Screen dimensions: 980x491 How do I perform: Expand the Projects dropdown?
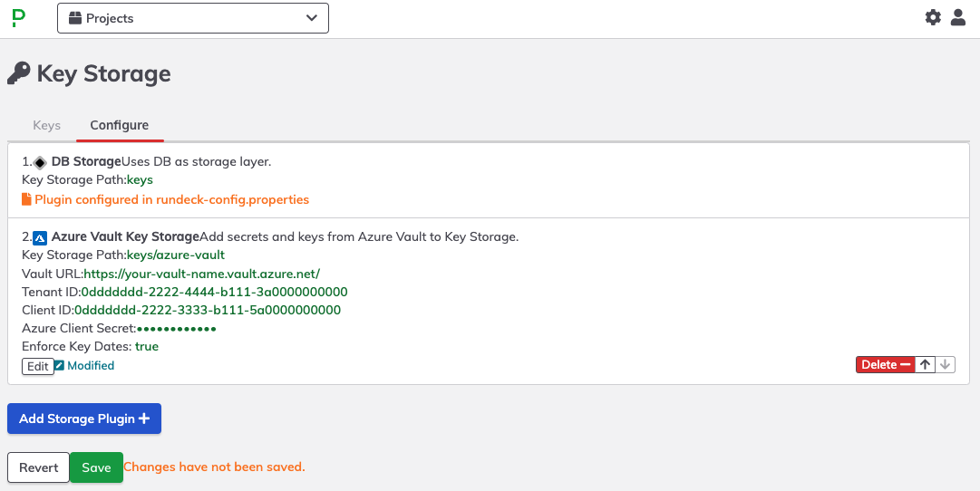point(193,18)
